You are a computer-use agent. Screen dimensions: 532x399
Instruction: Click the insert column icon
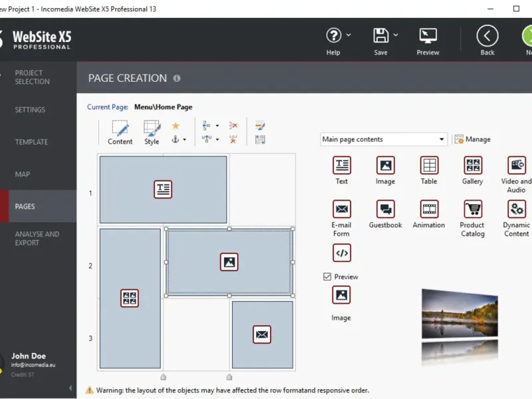point(206,139)
